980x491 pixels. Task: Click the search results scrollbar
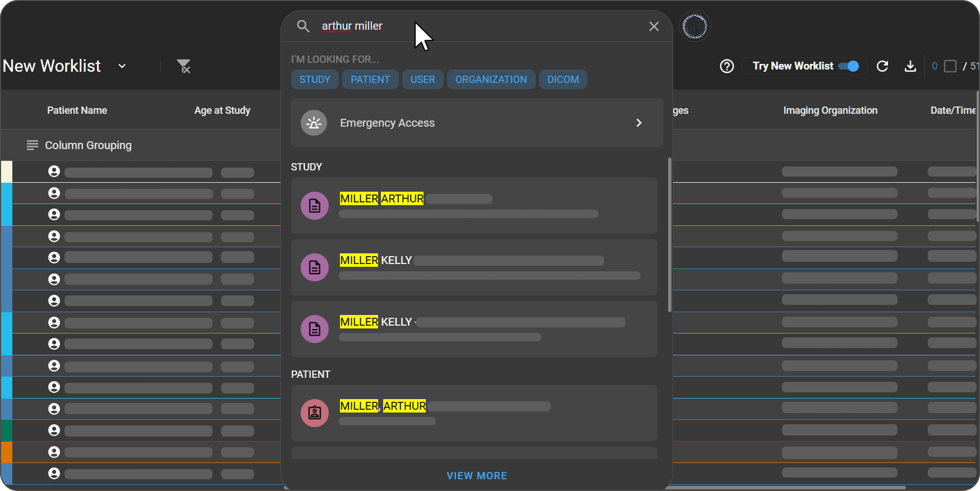point(669,235)
